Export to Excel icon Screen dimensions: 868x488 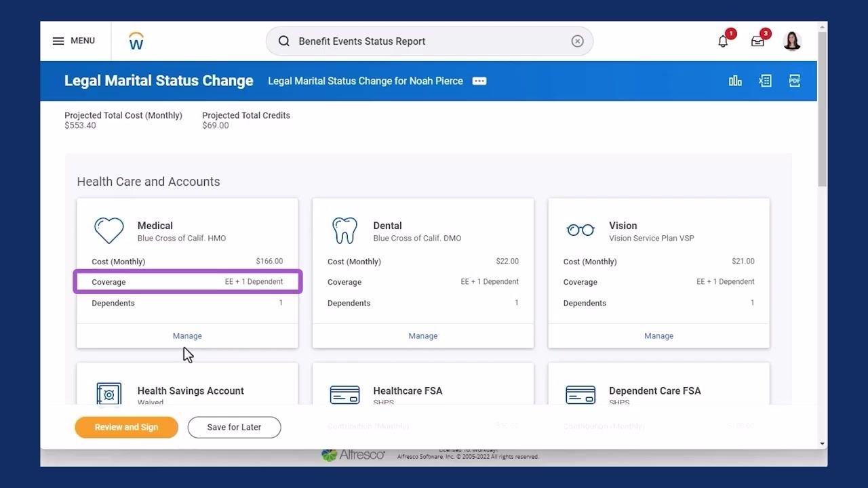click(x=765, y=81)
